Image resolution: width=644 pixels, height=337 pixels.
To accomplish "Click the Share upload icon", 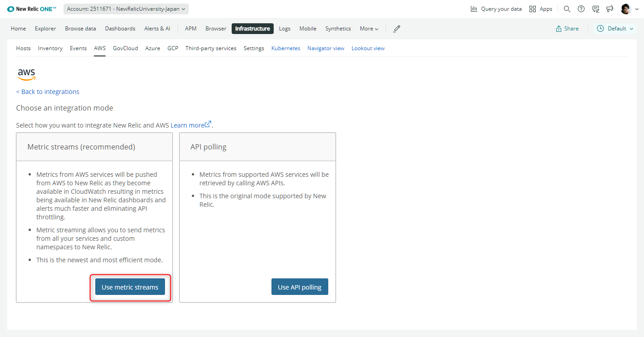I will tap(559, 29).
